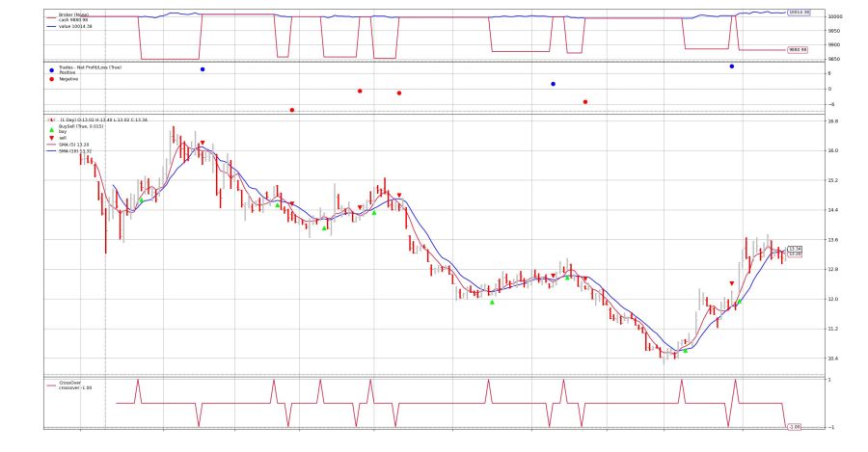The height and width of the screenshot is (452, 868).
Task: Click the boxed -1.00 crossover value tag
Action: point(794,427)
